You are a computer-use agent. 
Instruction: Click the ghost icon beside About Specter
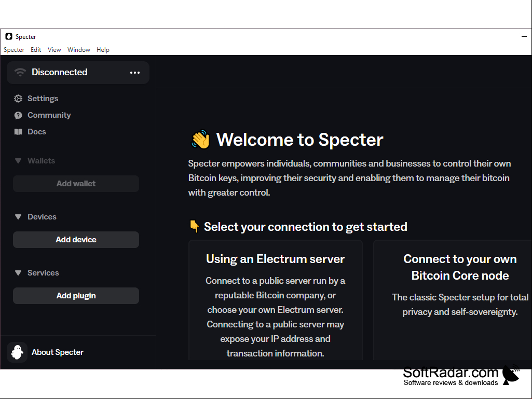(17, 352)
